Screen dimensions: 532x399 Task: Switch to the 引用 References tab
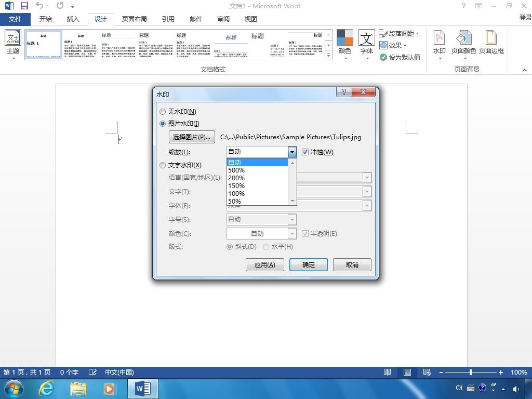click(168, 19)
